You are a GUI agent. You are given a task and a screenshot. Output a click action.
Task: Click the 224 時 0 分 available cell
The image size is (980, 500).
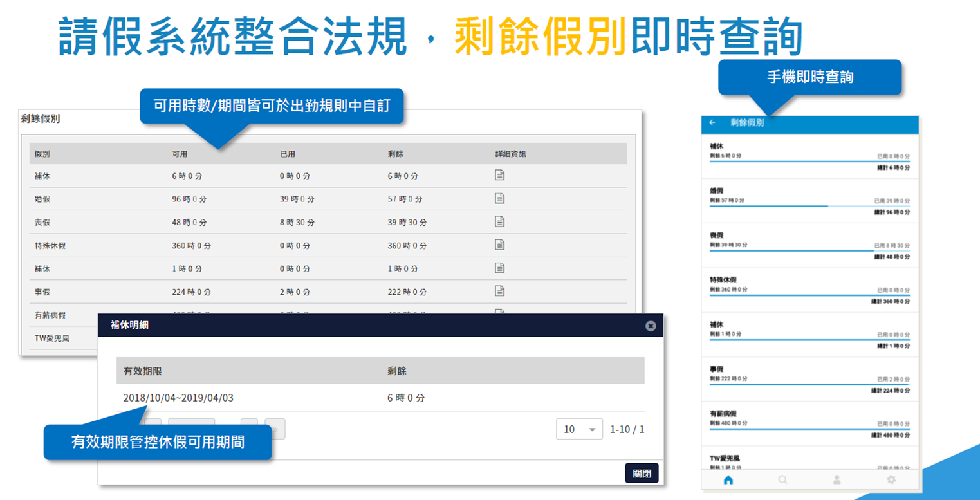[x=191, y=292]
